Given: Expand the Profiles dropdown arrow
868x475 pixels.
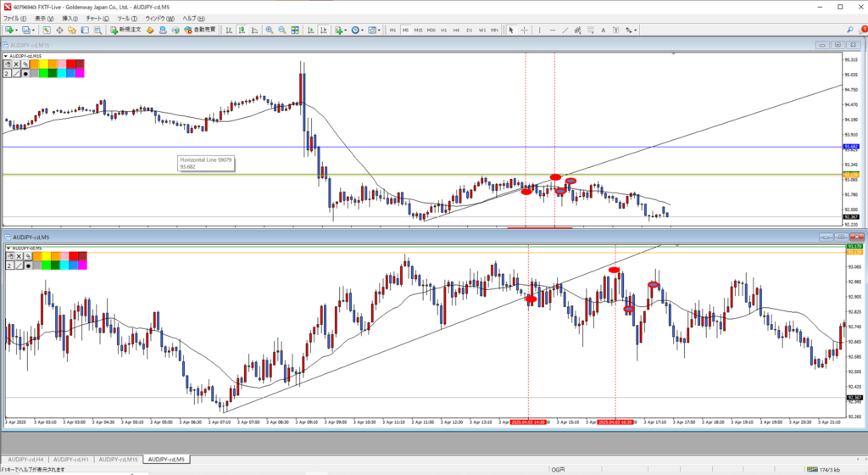Looking at the screenshot, I should pos(33,31).
